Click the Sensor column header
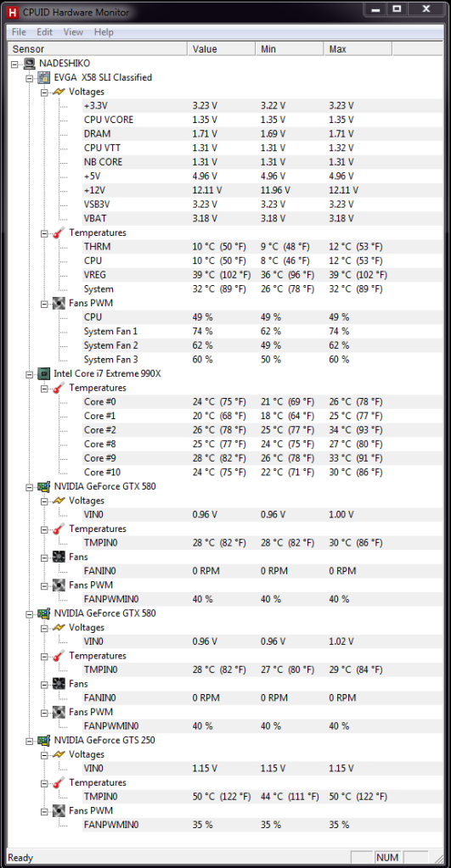This screenshot has width=451, height=868. [98, 49]
